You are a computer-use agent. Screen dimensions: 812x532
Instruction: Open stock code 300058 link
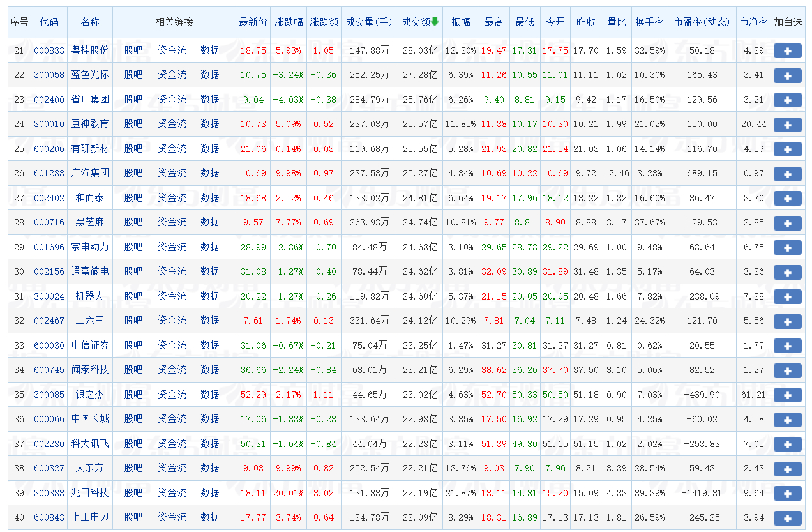49,75
